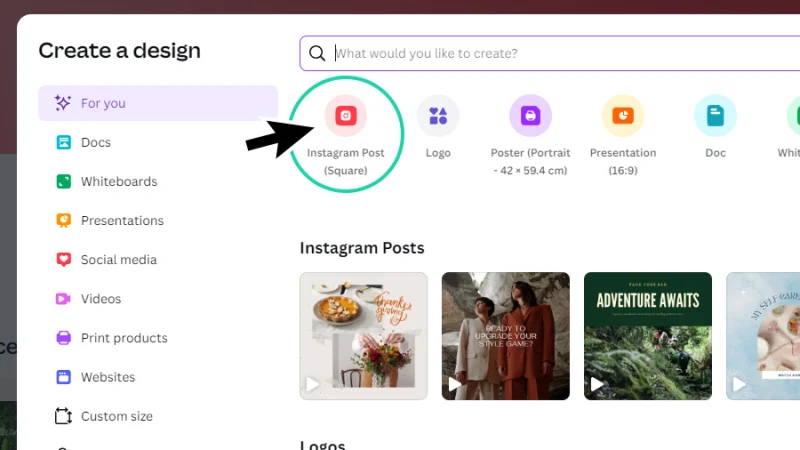Play the Thanksgiving template video preview
Screen dimensions: 800x450
click(312, 384)
